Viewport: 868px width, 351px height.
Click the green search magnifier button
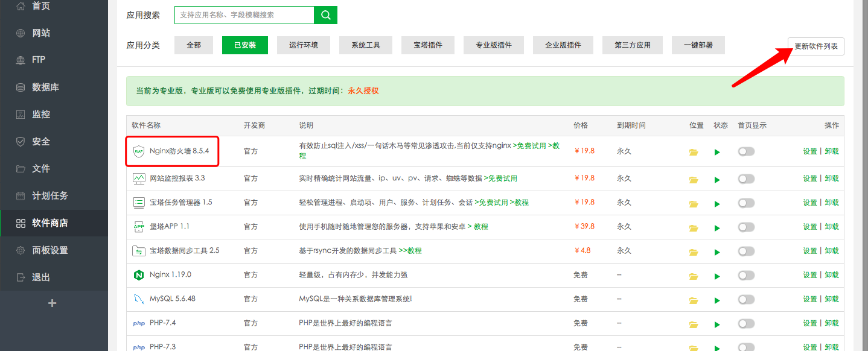point(326,15)
